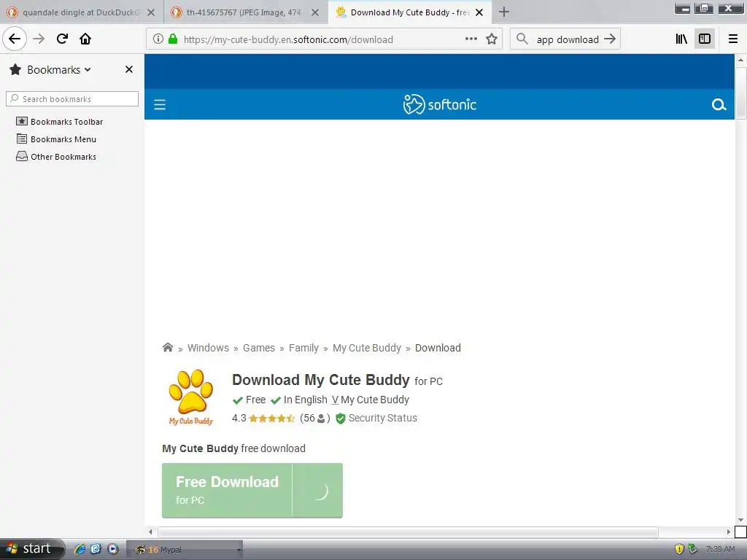Launch Windows Media Player quick launch icon
Screen dimensions: 747x560
pos(112,549)
